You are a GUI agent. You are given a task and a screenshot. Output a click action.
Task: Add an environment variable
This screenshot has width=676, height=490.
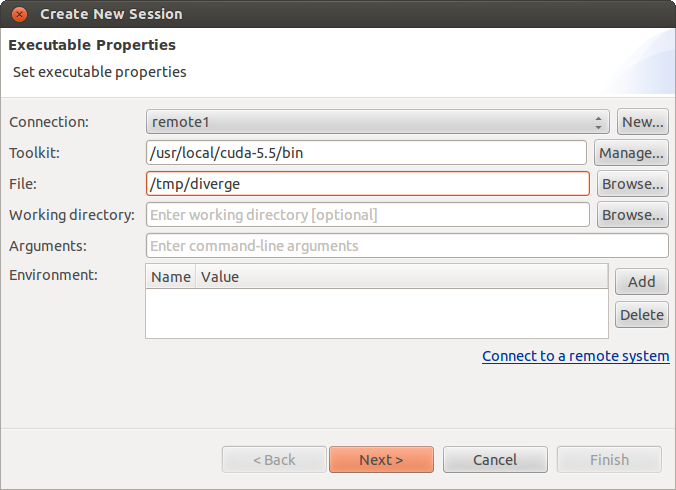coord(641,282)
